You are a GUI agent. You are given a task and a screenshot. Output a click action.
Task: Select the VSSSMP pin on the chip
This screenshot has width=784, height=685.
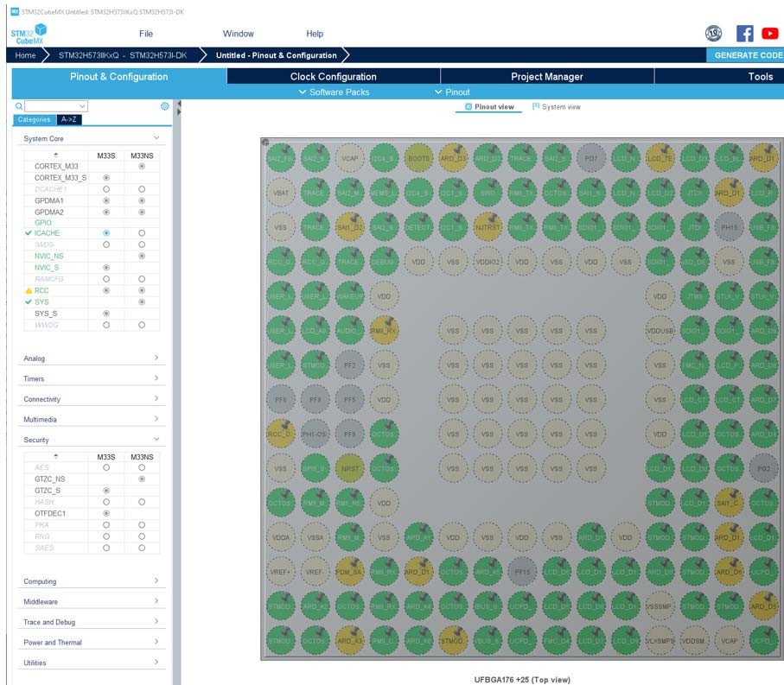[660, 606]
